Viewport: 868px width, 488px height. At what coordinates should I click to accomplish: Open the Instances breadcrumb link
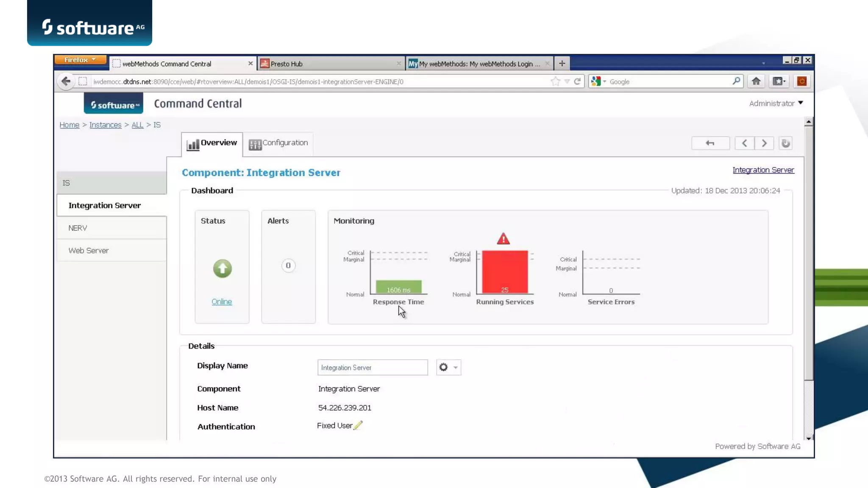pyautogui.click(x=105, y=125)
